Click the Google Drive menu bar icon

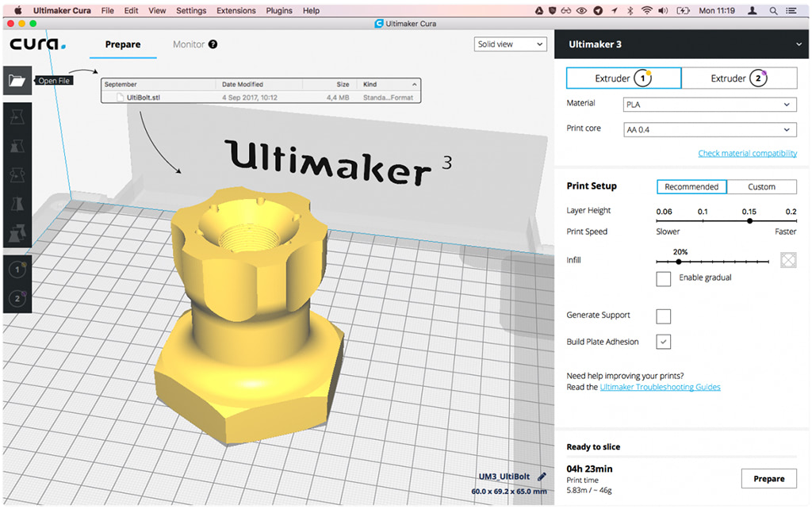(x=539, y=10)
